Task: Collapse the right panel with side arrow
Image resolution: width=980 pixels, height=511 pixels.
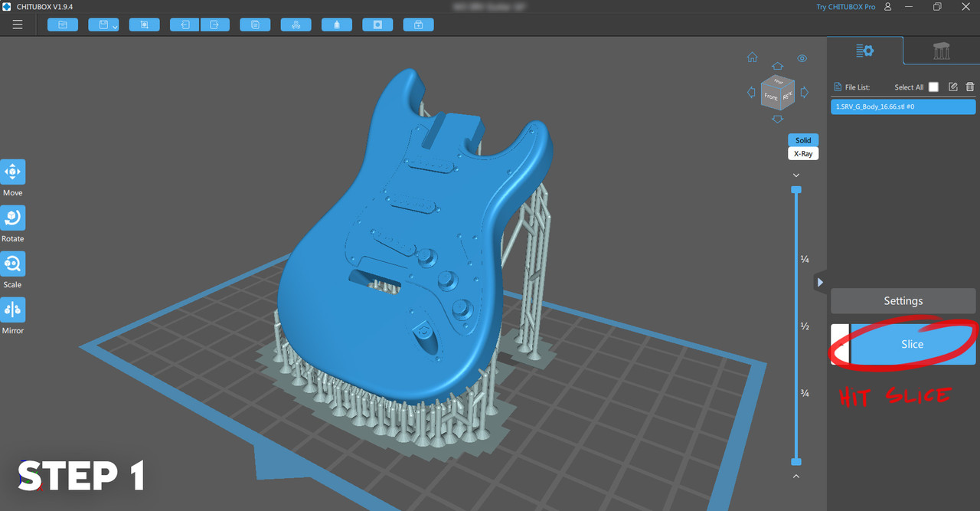Action: [x=820, y=282]
